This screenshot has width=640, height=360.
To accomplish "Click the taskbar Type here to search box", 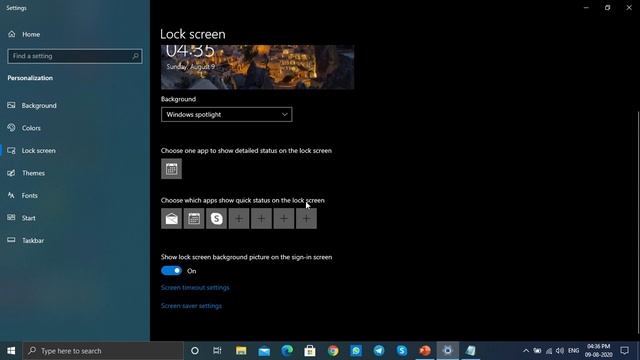I will 103,351.
